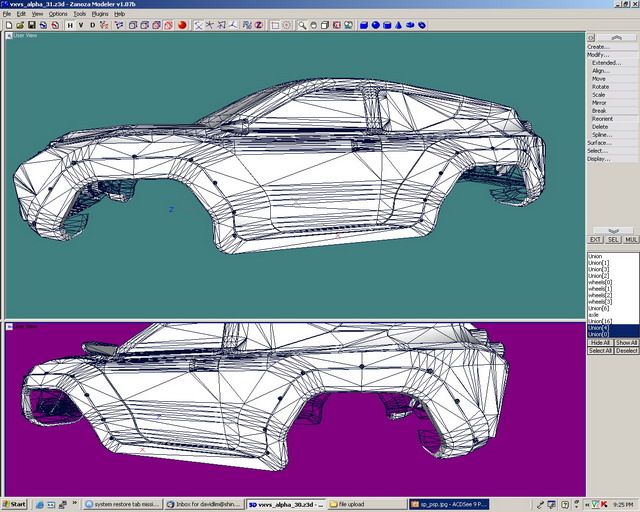The height and width of the screenshot is (512, 640).
Task: Select the magnifier zoom tool
Action: (302, 25)
